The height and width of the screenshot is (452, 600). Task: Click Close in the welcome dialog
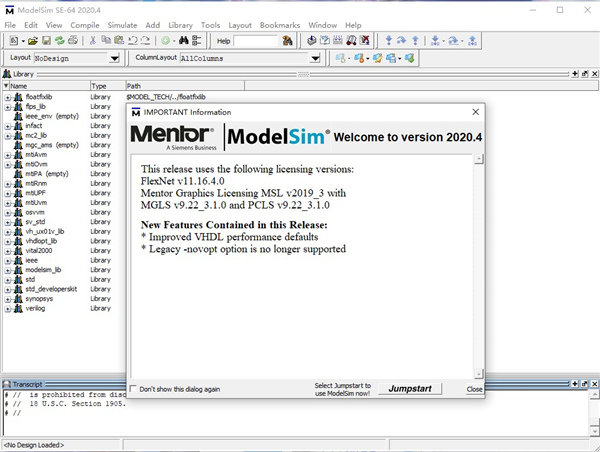[x=474, y=389]
